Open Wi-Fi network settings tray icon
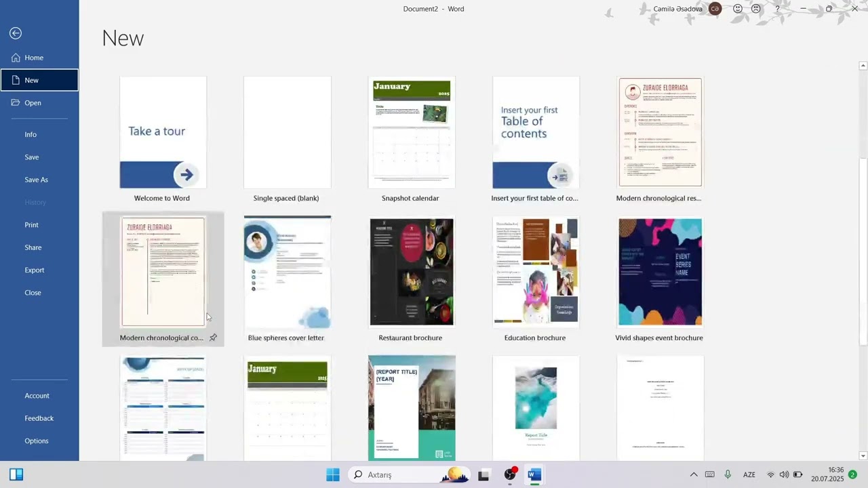 pyautogui.click(x=770, y=474)
